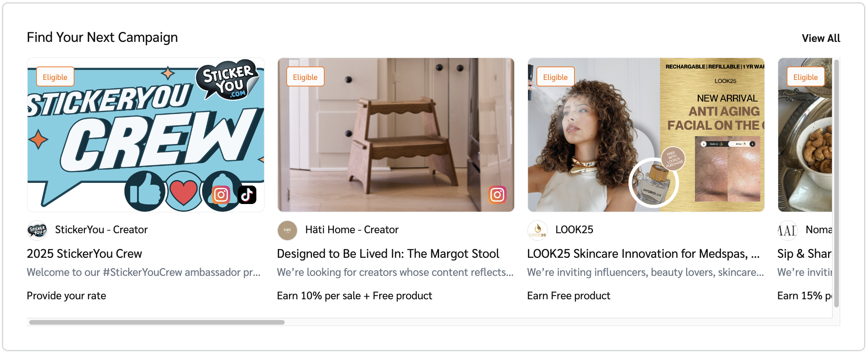Click the Instagram icon on Margot Stool card
The image size is (868, 355).
(x=497, y=195)
